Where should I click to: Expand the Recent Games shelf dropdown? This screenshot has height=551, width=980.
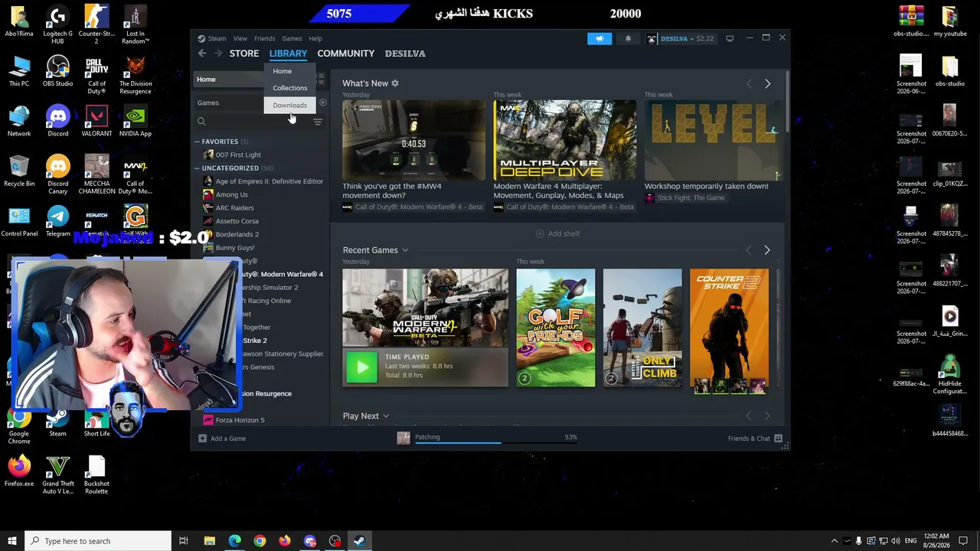point(405,250)
